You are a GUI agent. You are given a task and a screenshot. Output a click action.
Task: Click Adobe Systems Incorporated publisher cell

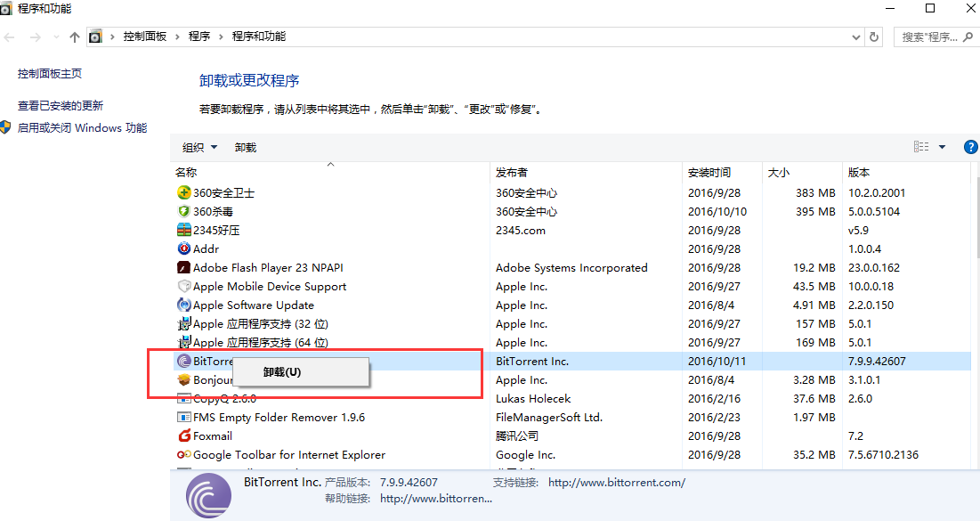point(571,268)
